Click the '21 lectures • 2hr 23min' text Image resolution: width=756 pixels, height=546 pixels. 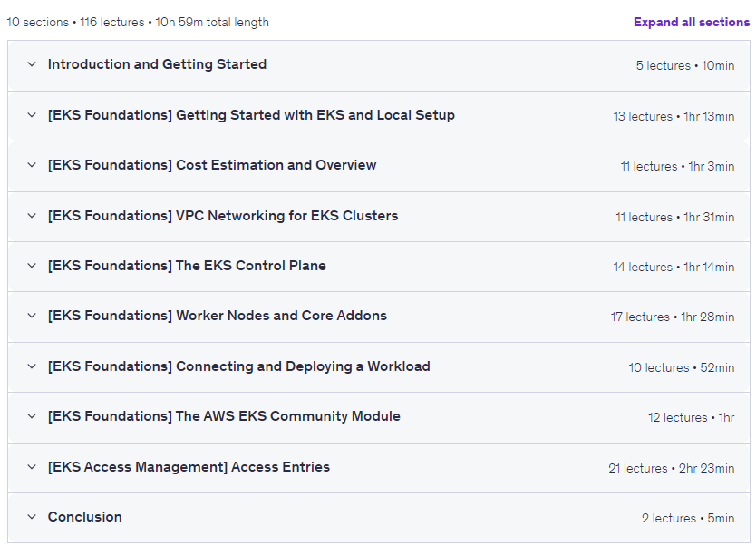(672, 468)
